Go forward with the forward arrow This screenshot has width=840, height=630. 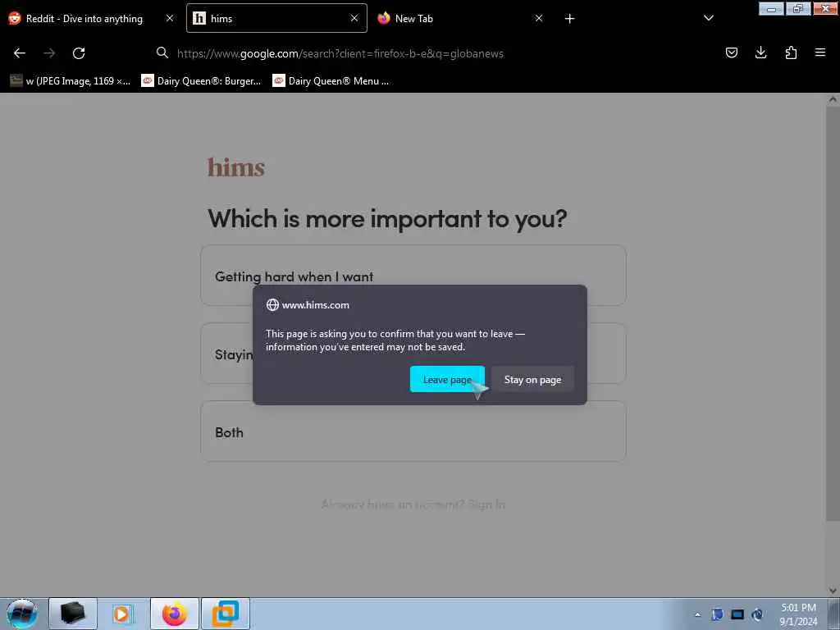pyautogui.click(x=49, y=53)
